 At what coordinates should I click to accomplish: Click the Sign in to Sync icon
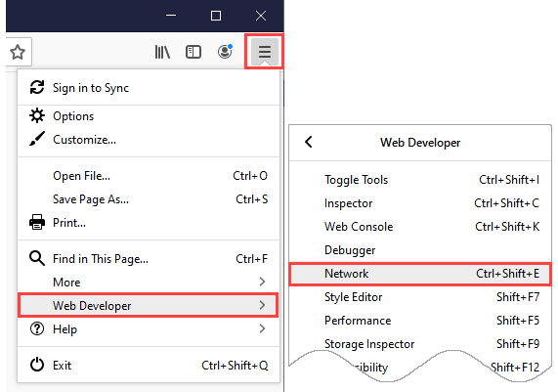tap(37, 88)
